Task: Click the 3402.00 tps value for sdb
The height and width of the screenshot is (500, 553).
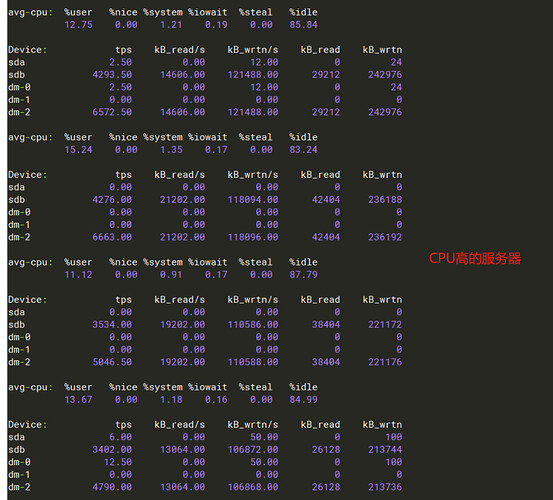Action: pos(112,450)
